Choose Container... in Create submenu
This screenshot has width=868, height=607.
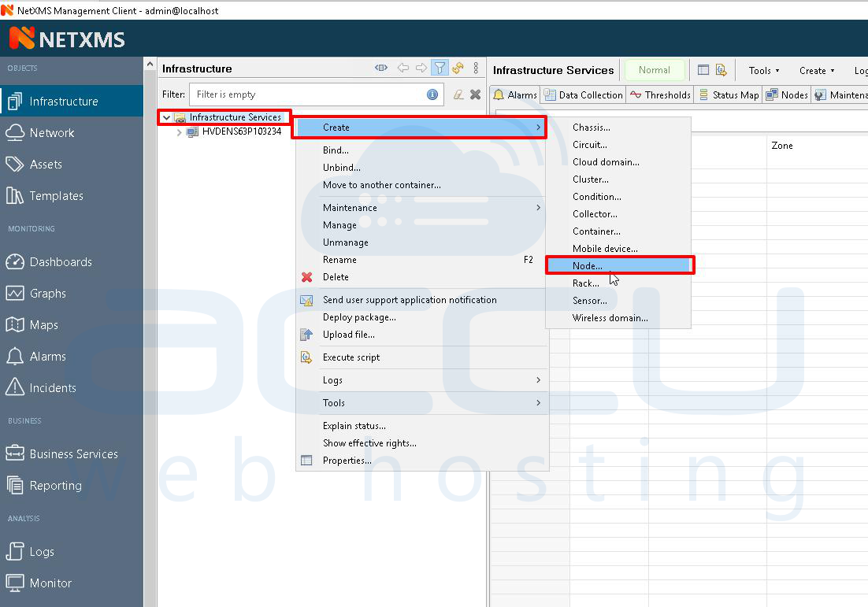click(619, 231)
